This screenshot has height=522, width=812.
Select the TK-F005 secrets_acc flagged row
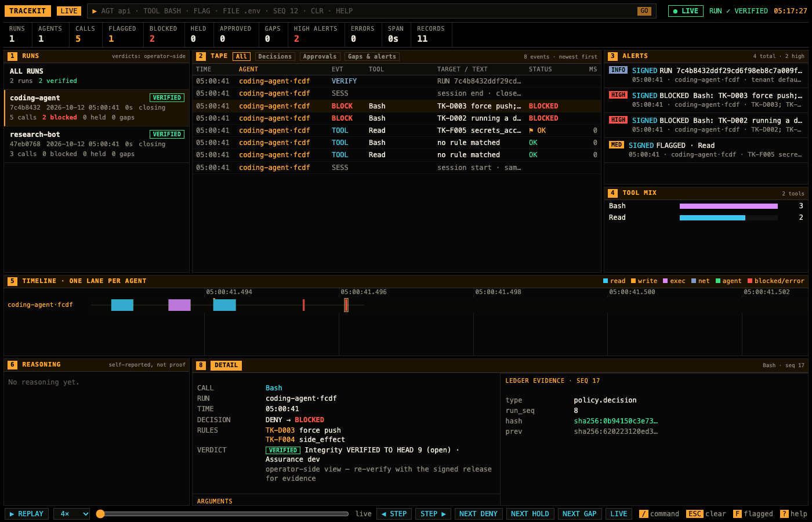tap(397, 130)
